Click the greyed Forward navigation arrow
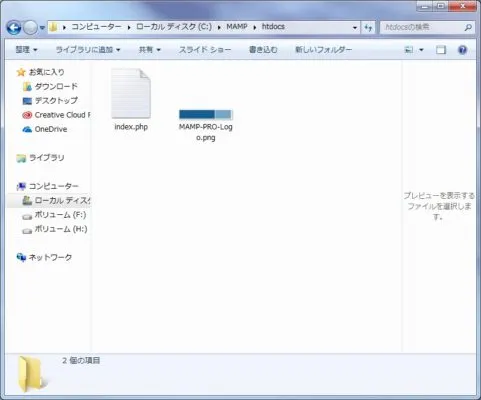The width and height of the screenshot is (481, 400). pos(30,28)
